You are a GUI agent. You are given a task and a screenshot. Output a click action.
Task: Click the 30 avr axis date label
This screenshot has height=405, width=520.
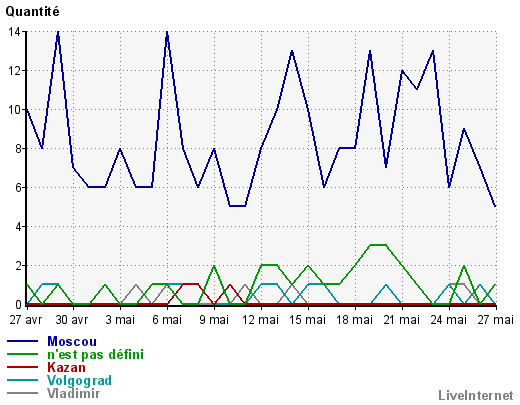click(72, 320)
